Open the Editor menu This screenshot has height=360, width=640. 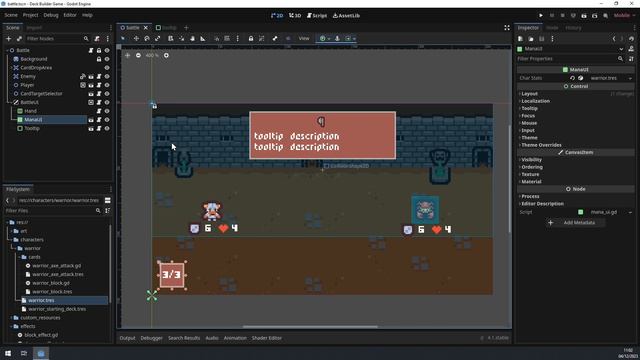pos(70,15)
